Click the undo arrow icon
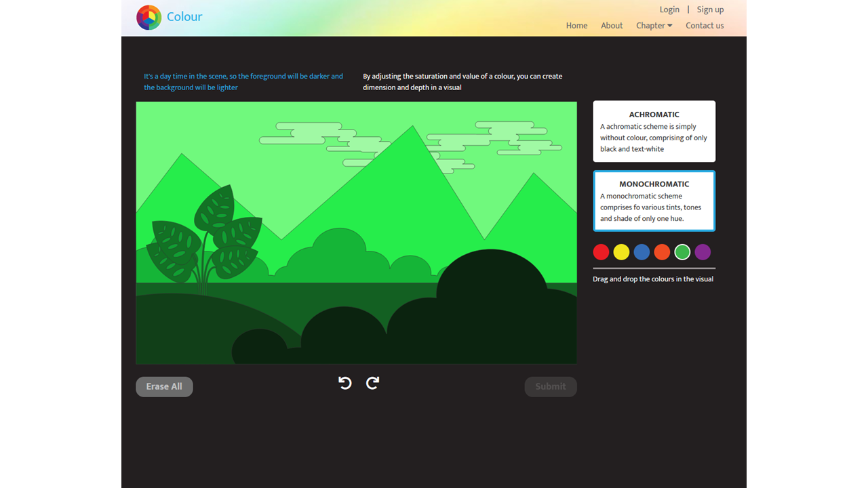 pyautogui.click(x=345, y=383)
